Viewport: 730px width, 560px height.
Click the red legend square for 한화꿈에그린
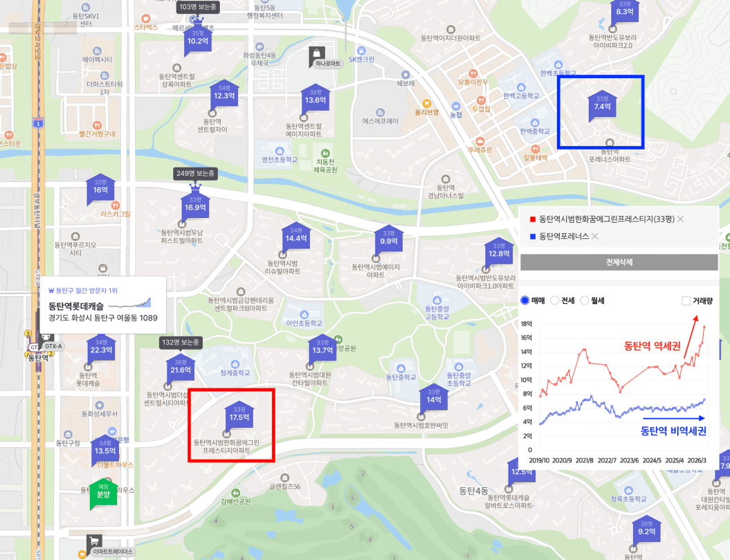[x=533, y=219]
